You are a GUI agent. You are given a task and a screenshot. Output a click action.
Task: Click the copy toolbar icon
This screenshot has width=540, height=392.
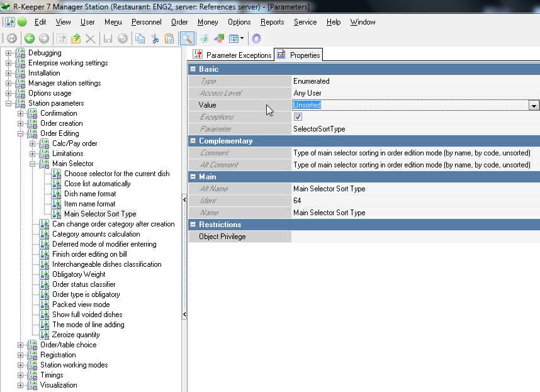click(140, 38)
